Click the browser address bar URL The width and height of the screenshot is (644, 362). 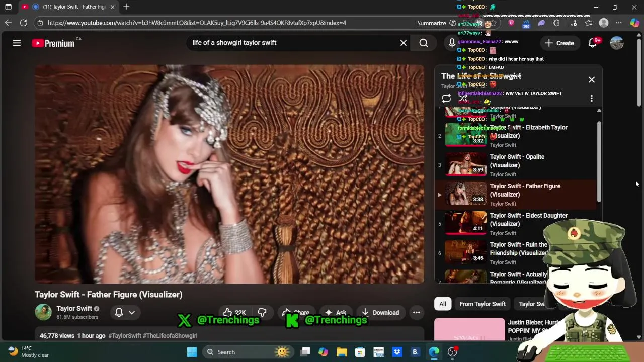coord(197,23)
